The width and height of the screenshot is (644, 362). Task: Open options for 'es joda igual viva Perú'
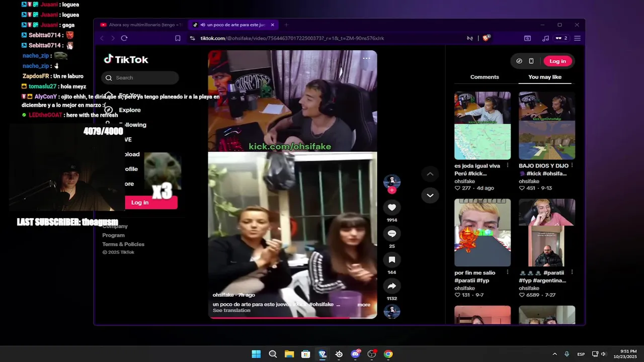pyautogui.click(x=507, y=165)
